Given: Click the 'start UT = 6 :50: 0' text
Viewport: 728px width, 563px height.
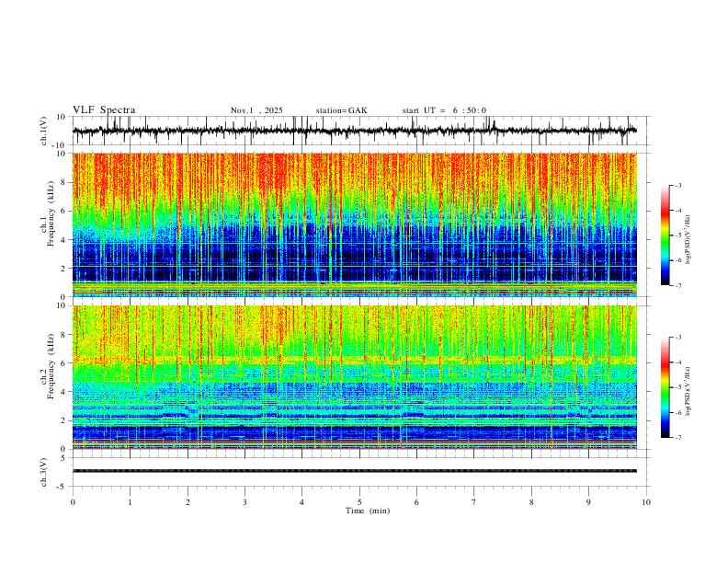Looking at the screenshot, I should [x=444, y=110].
